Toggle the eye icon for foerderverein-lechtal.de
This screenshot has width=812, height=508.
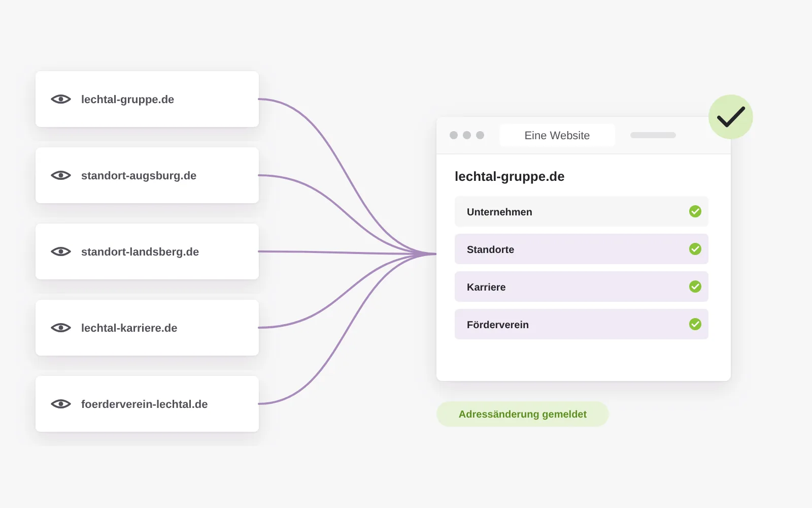(x=61, y=404)
